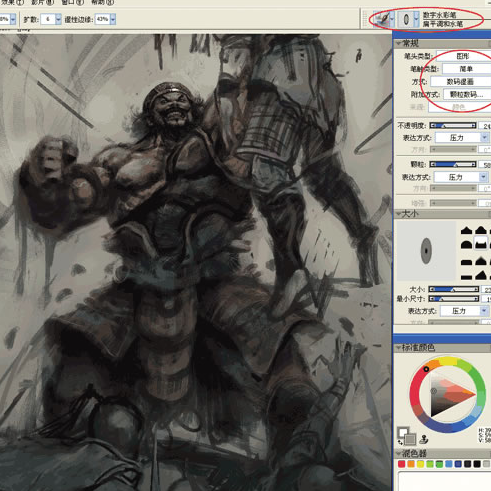Click the 扁平调和水笔 brush variant name
This screenshot has width=491, height=491.
pyautogui.click(x=443, y=24)
